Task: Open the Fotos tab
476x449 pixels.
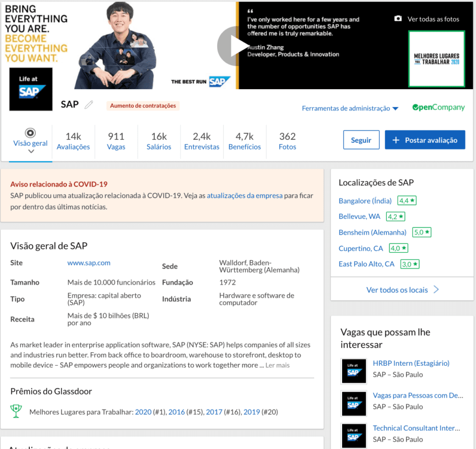Action: tap(287, 141)
